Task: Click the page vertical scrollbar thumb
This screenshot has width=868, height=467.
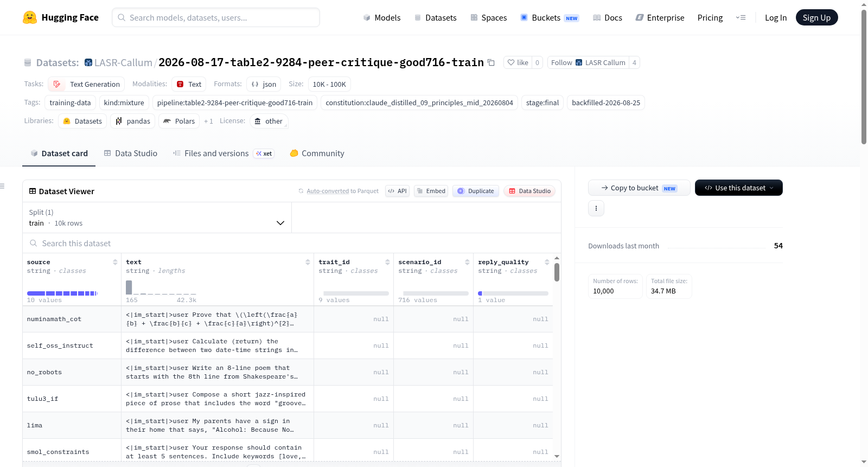Action: pyautogui.click(x=864, y=77)
